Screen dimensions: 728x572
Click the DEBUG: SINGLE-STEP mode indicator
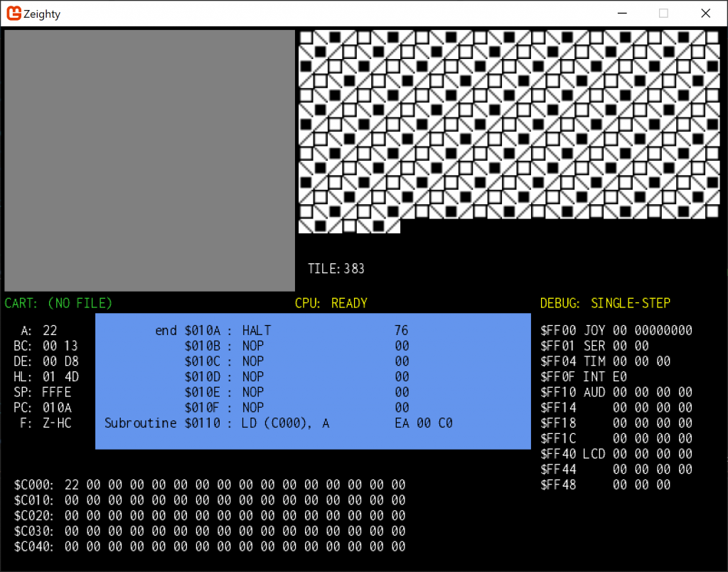pos(605,303)
